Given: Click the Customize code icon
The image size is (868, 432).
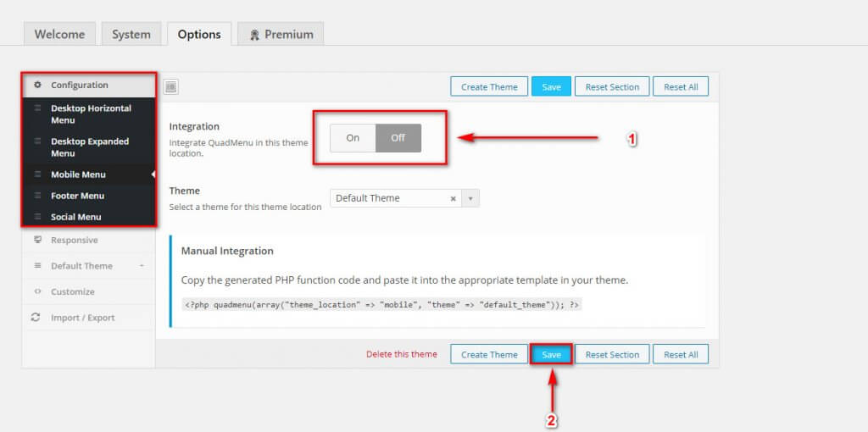Looking at the screenshot, I should 37,291.
